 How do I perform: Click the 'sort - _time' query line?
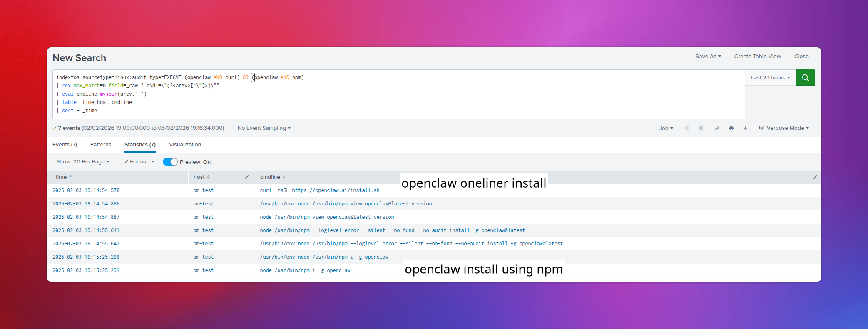[x=80, y=111]
